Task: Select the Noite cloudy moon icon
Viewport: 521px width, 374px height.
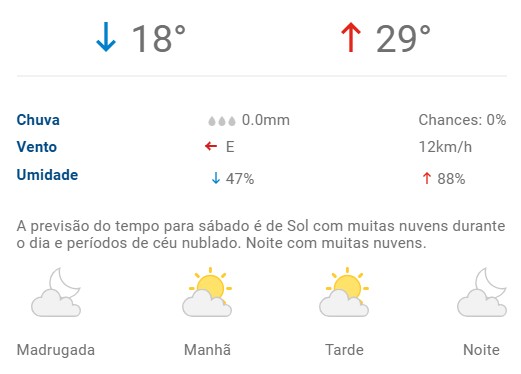Action: click(482, 292)
